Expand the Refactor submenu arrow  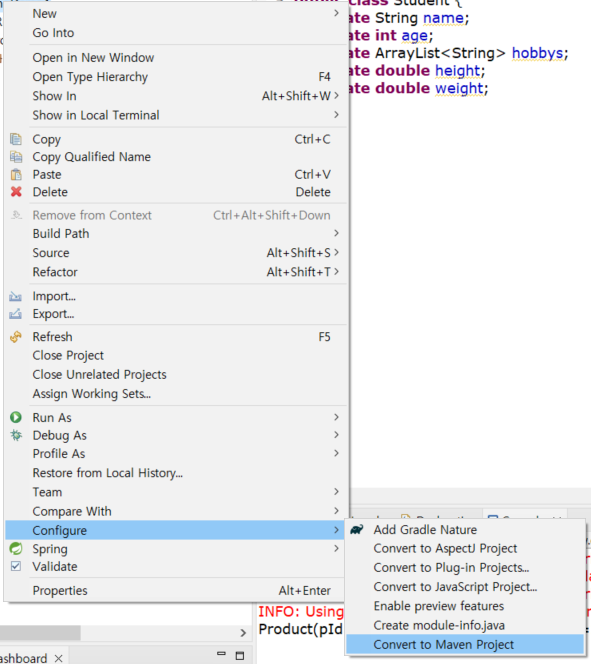click(x=336, y=271)
